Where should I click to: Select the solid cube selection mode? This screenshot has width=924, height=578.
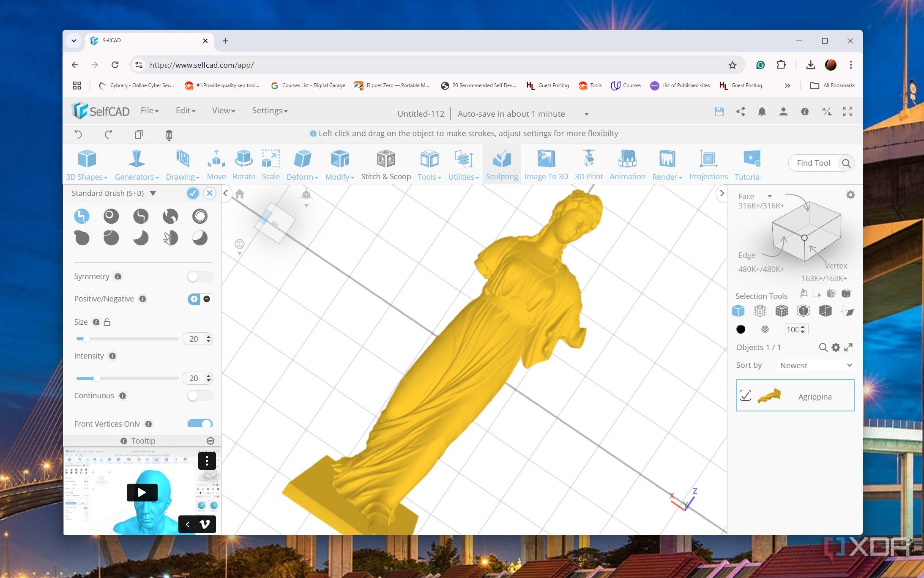[738, 311]
